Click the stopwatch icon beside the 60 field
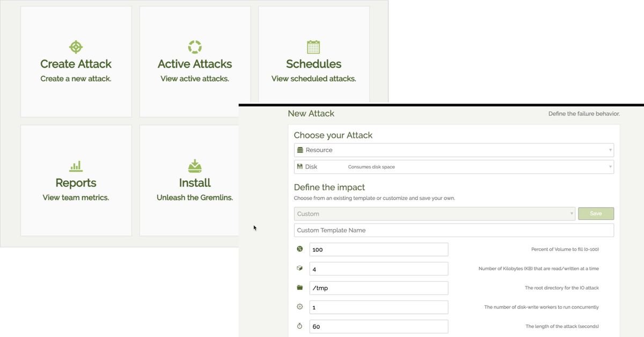Viewport: 644px width, 337px height. coord(300,326)
